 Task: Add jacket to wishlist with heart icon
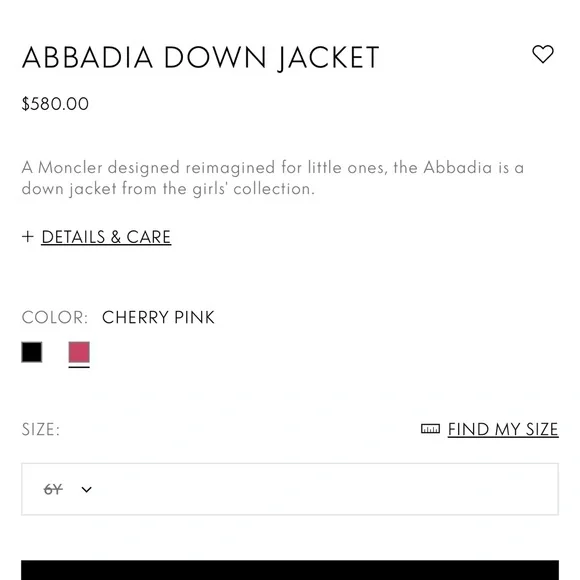click(x=543, y=54)
